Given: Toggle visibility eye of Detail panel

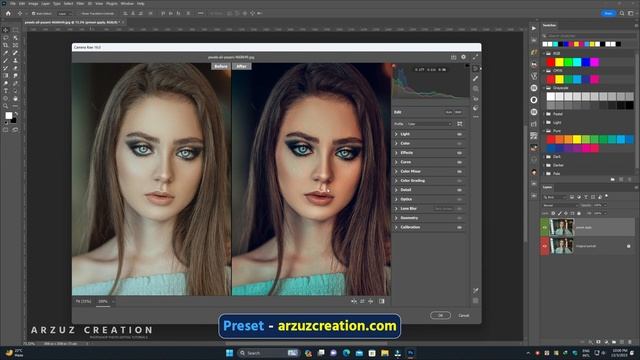Looking at the screenshot, I should 459,190.
